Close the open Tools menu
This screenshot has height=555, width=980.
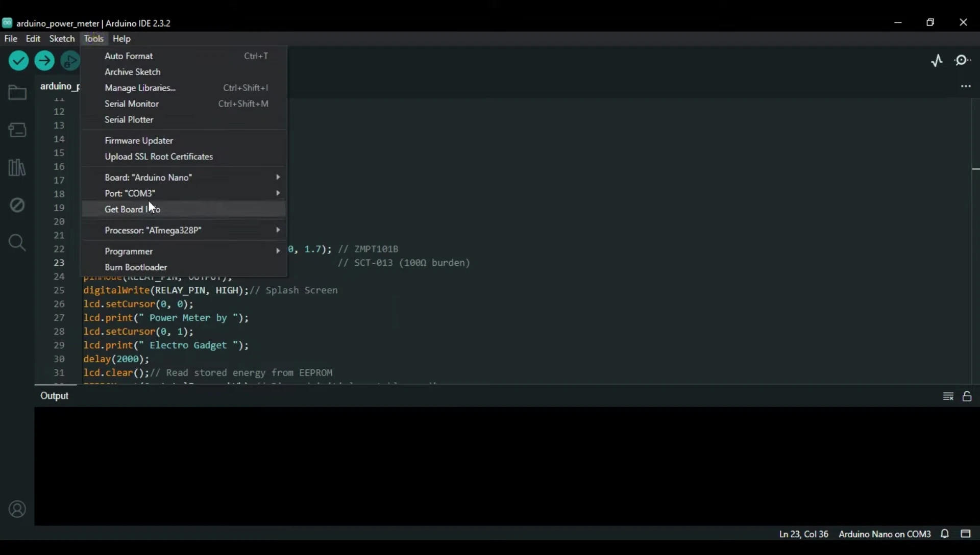click(94, 39)
